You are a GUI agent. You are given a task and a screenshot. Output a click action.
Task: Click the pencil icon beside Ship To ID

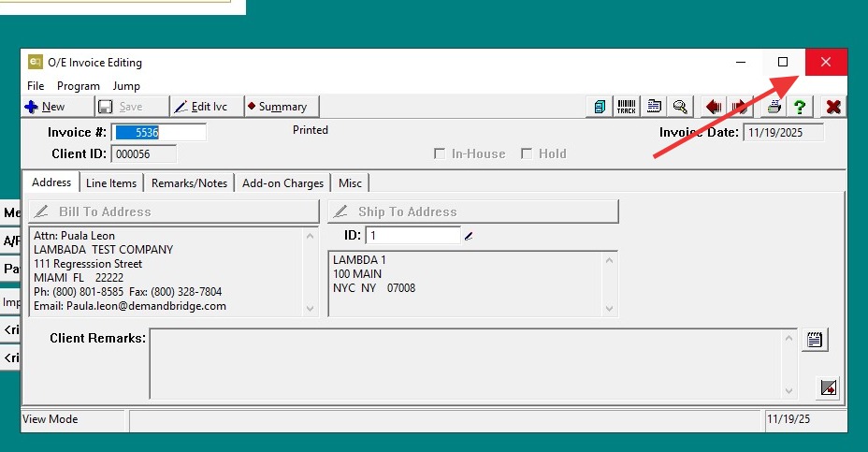click(x=469, y=236)
